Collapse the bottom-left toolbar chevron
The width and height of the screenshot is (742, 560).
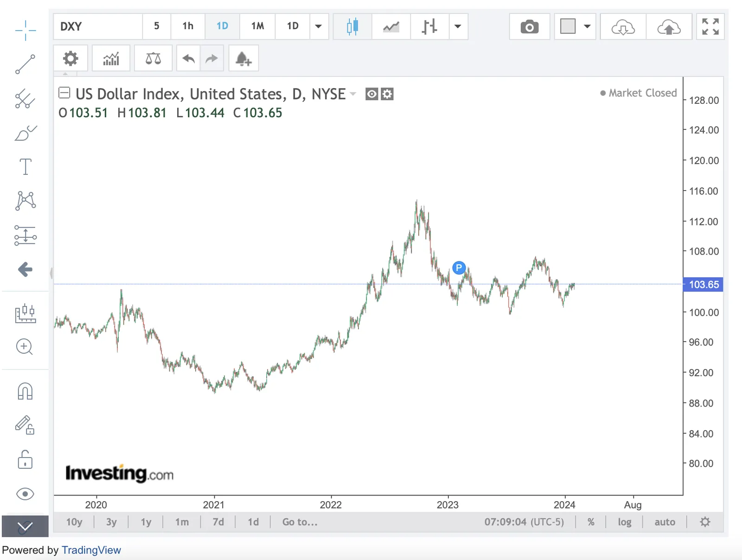pyautogui.click(x=25, y=526)
